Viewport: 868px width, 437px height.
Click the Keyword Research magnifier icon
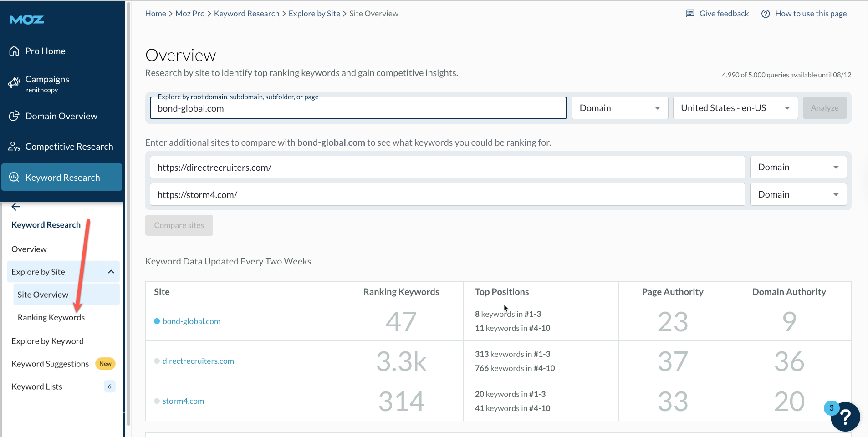pyautogui.click(x=14, y=178)
